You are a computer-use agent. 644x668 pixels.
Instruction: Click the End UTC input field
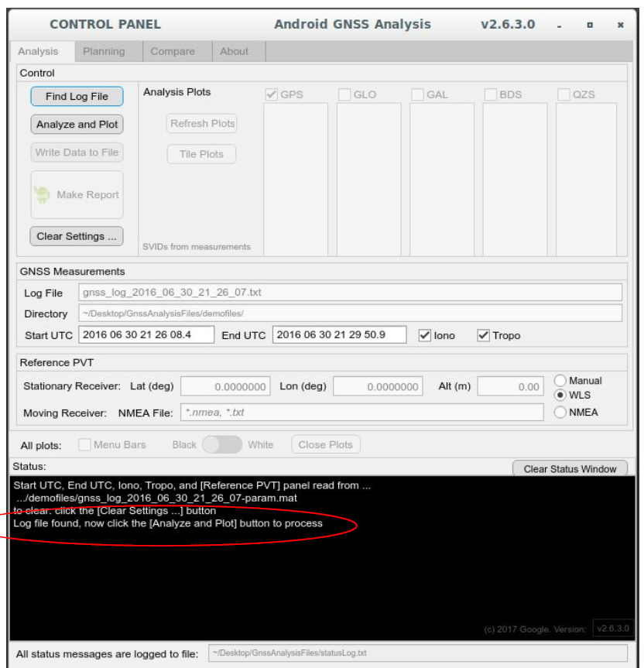pyautogui.click(x=341, y=335)
